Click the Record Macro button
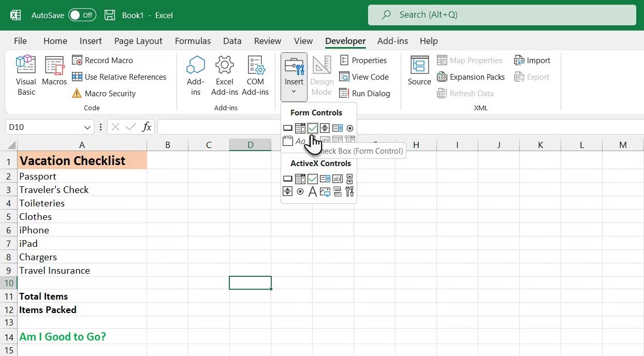644x356 pixels. coord(103,60)
